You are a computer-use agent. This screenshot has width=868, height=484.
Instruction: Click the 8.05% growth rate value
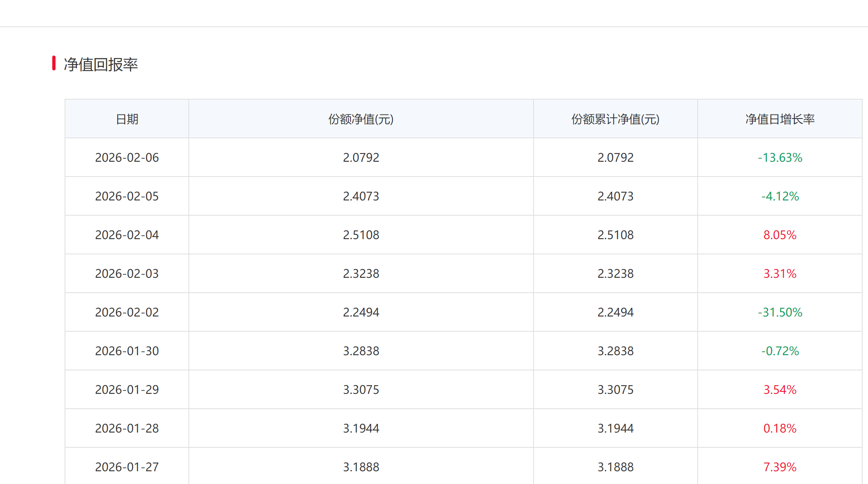[780, 235]
